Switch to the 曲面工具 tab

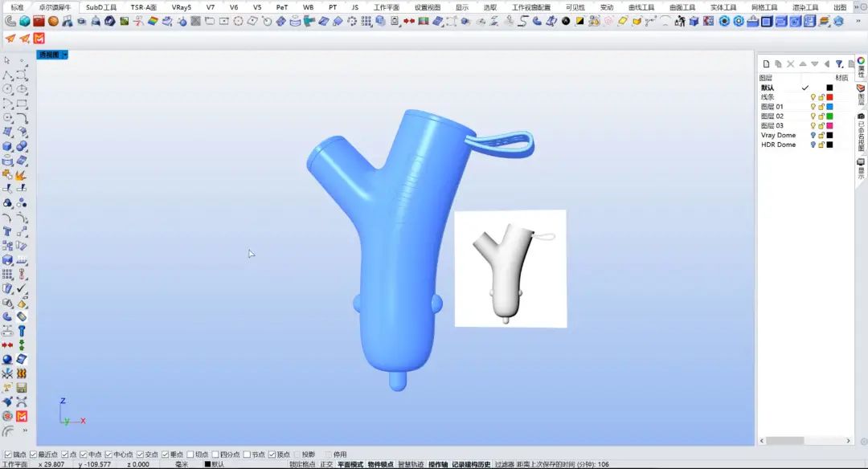682,7
